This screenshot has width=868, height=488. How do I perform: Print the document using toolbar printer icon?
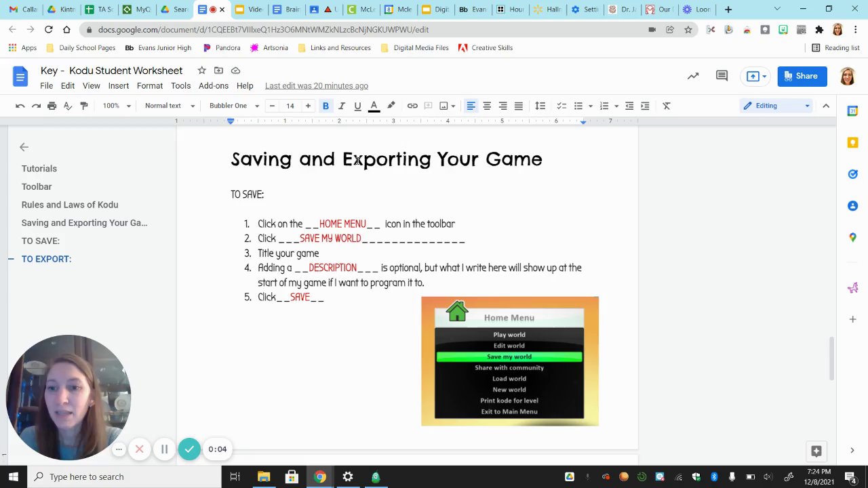coord(52,106)
